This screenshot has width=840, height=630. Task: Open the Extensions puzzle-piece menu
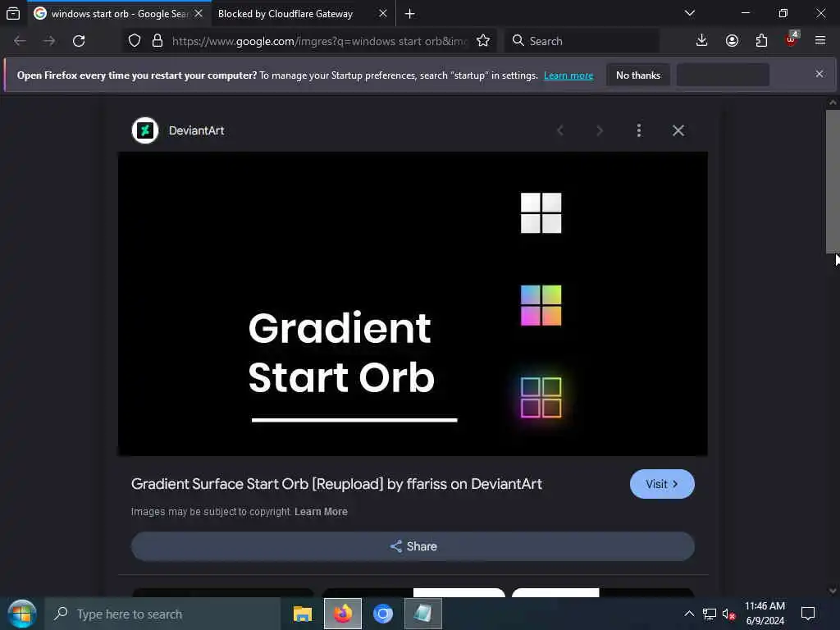761,41
